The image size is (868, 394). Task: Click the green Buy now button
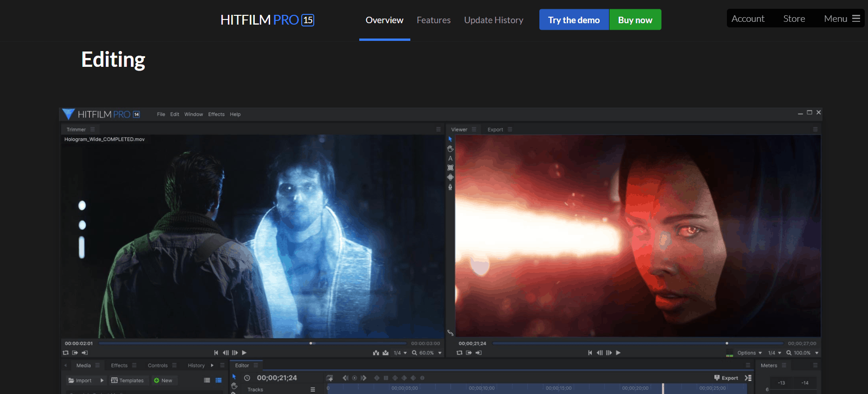(x=635, y=19)
